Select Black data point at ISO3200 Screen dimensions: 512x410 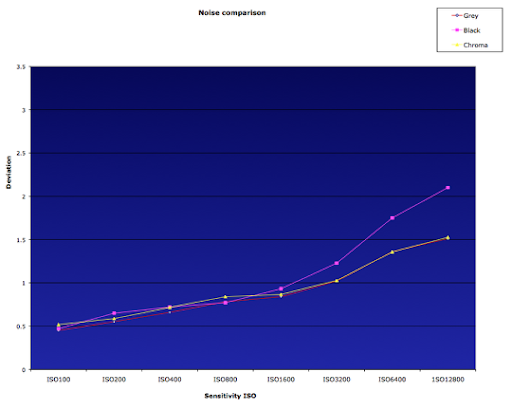[337, 263]
